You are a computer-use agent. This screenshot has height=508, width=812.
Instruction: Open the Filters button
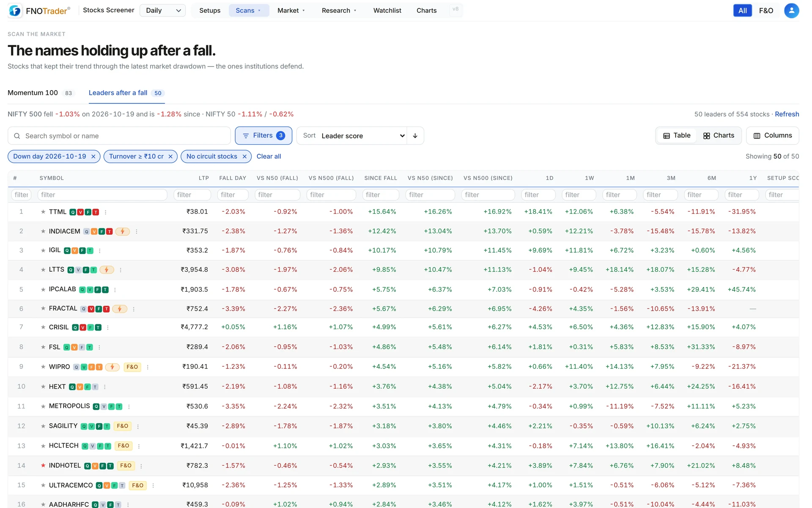[x=263, y=135]
